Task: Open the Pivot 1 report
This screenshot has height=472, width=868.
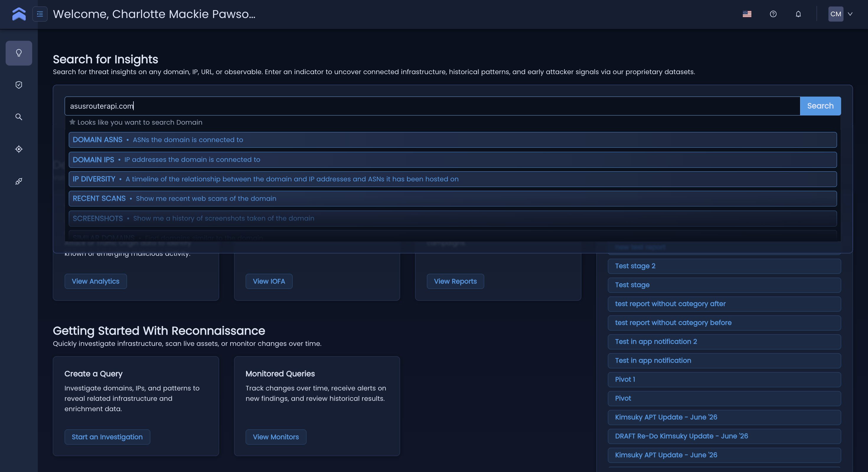Action: pyautogui.click(x=724, y=379)
